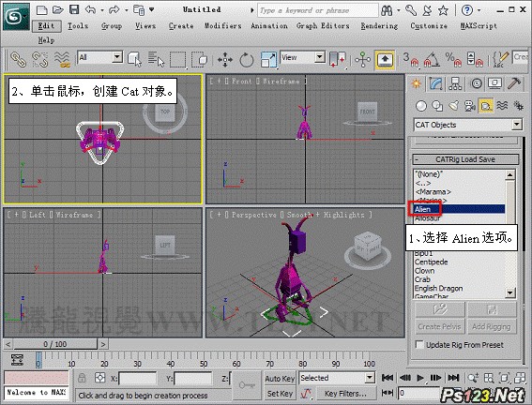Activate the Select and Move tool
Image resolution: width=532 pixels, height=405 pixels.
[x=225, y=60]
